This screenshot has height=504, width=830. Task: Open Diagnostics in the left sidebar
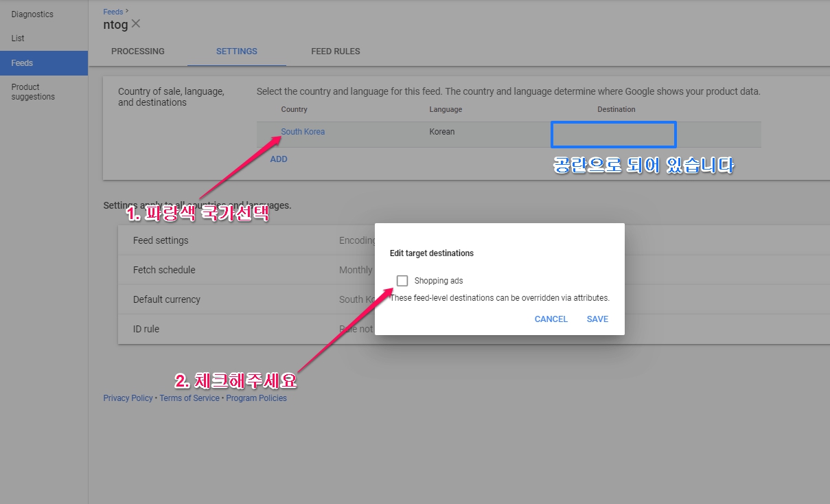(32, 14)
